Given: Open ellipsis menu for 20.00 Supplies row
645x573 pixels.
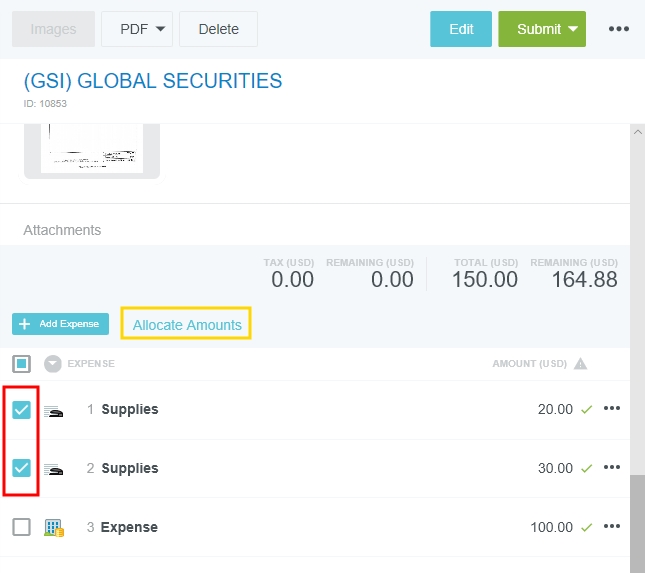Looking at the screenshot, I should click(x=612, y=409).
